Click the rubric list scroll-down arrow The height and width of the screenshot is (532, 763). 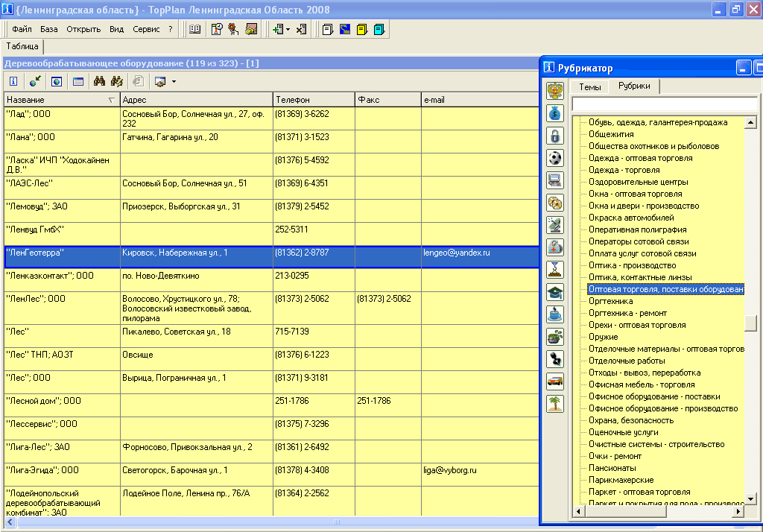[750, 499]
